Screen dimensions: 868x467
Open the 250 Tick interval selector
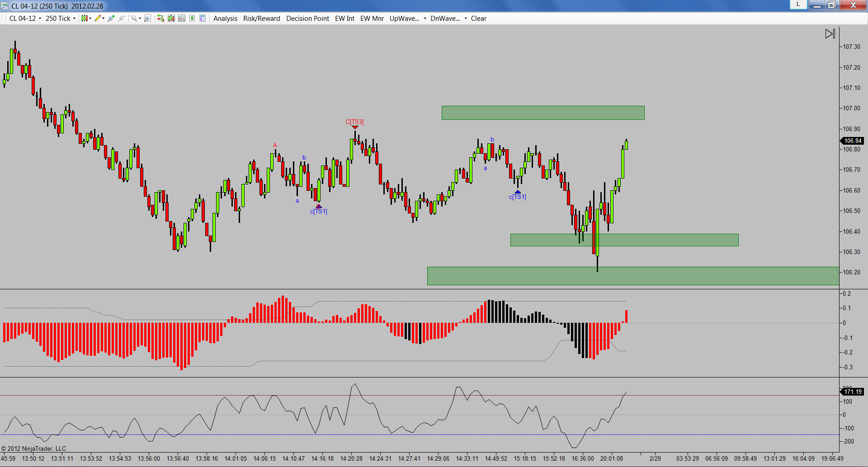pos(61,19)
